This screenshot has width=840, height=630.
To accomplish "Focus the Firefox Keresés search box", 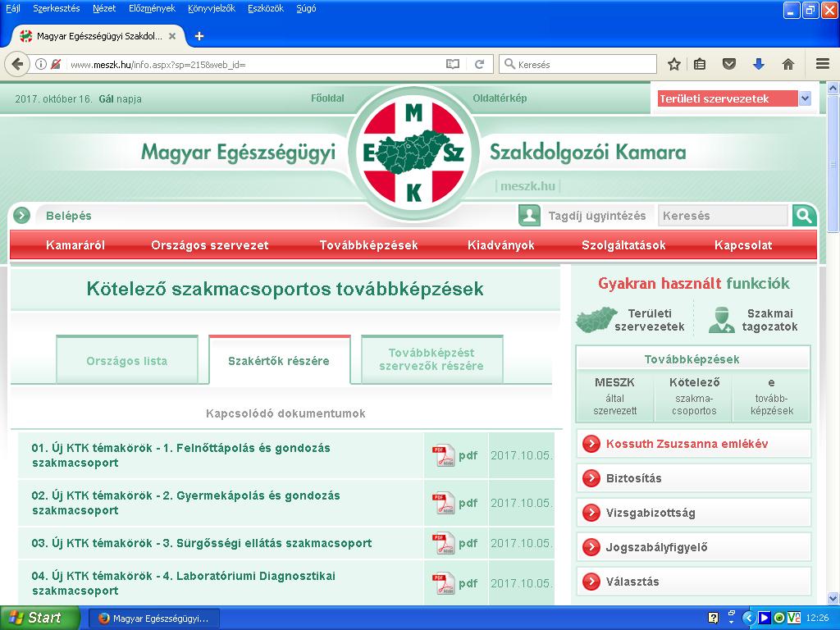I will [x=578, y=64].
